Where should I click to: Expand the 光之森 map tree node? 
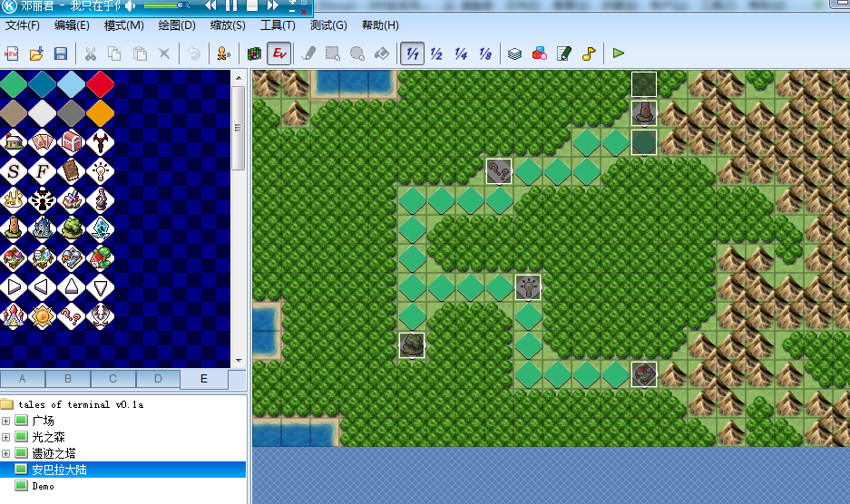[6, 437]
